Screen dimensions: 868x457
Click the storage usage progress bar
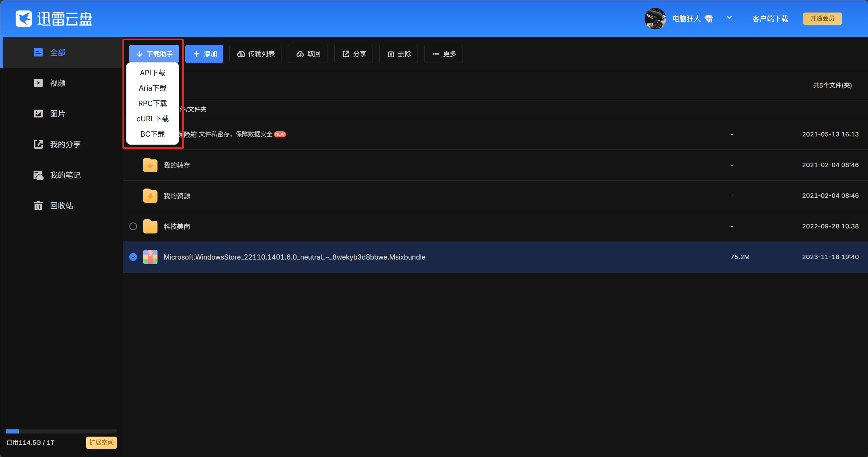(61, 431)
